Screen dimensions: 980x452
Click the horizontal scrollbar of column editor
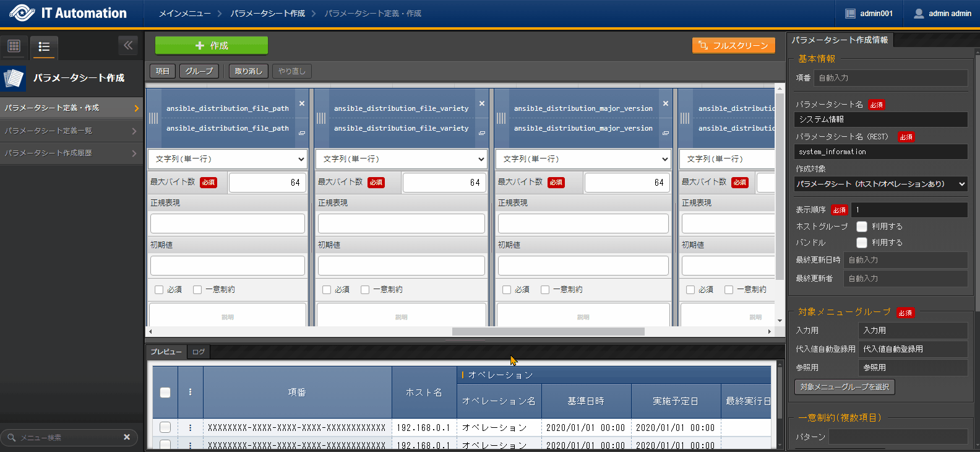(x=548, y=331)
